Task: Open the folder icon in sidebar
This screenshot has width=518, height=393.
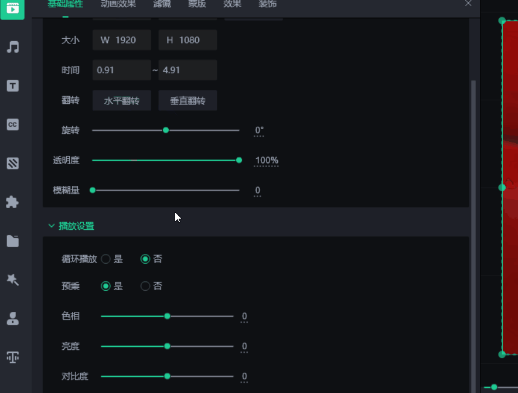Action: pyautogui.click(x=13, y=241)
